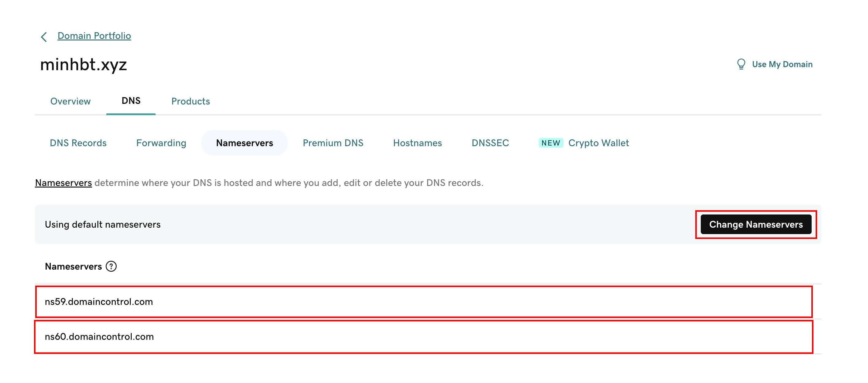This screenshot has height=383, width=868.
Task: Switch to Premium DNS sub-tab
Action: 333,143
